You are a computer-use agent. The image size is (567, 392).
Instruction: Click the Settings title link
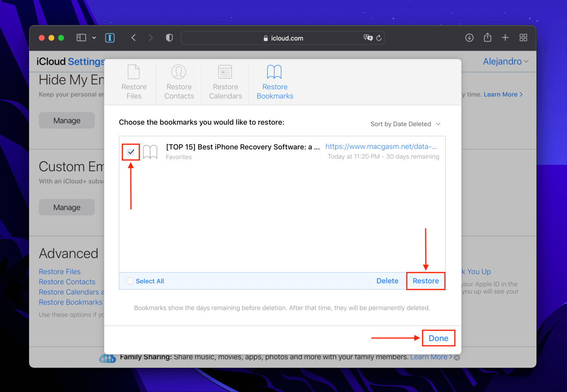pyautogui.click(x=86, y=62)
